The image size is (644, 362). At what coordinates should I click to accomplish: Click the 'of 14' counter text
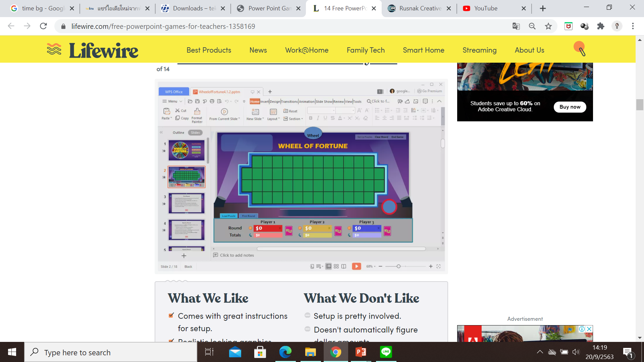[163, 69]
